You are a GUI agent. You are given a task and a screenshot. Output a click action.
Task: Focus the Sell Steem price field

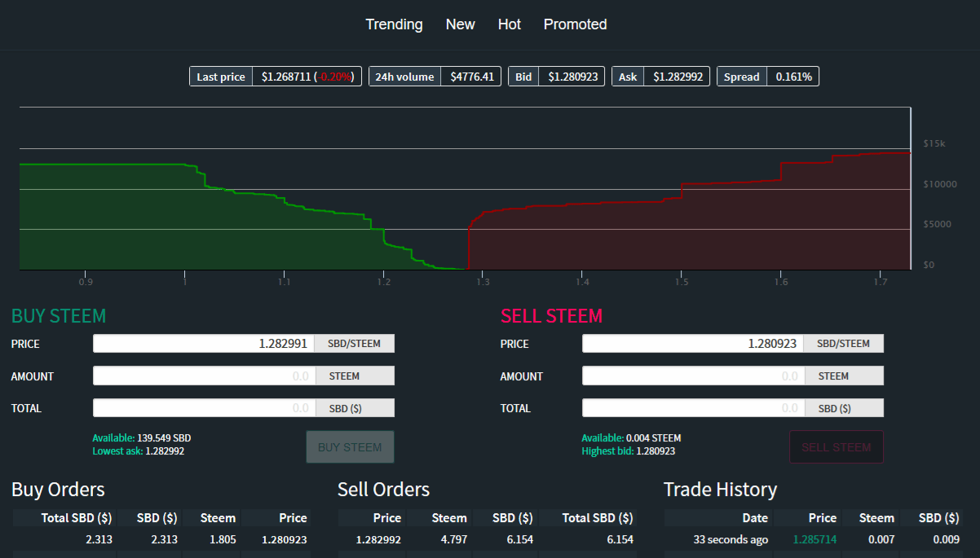[x=693, y=344]
